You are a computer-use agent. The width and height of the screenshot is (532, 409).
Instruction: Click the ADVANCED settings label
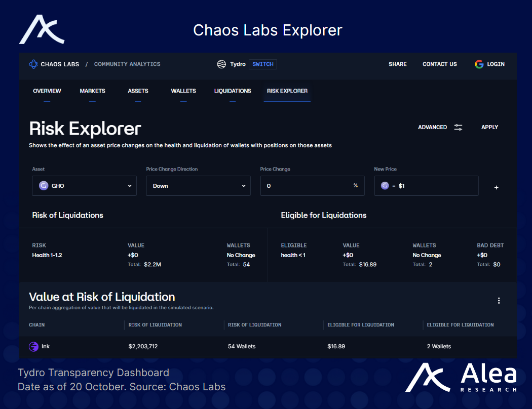pos(432,127)
